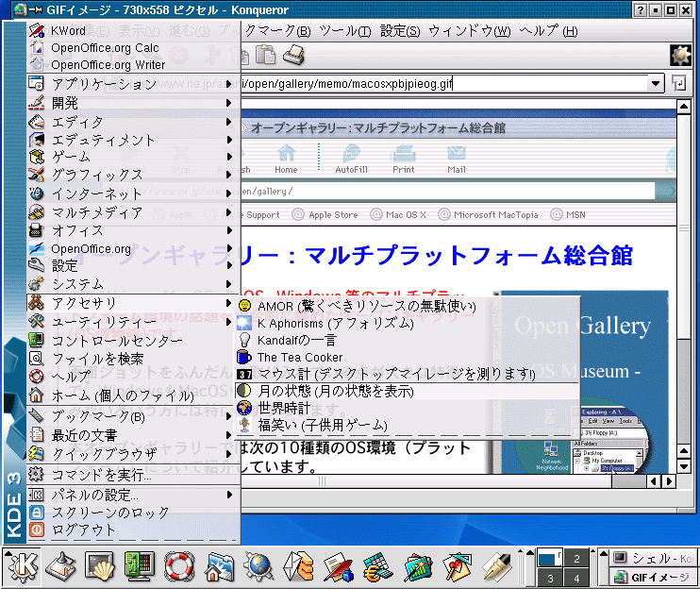Launch the panel globe web browser icon
Screen dimensions: 700x589
click(x=258, y=566)
